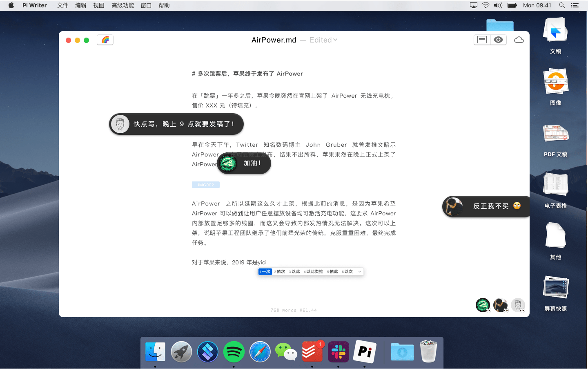
Task: Open Slack in the Dock
Action: coord(339,351)
